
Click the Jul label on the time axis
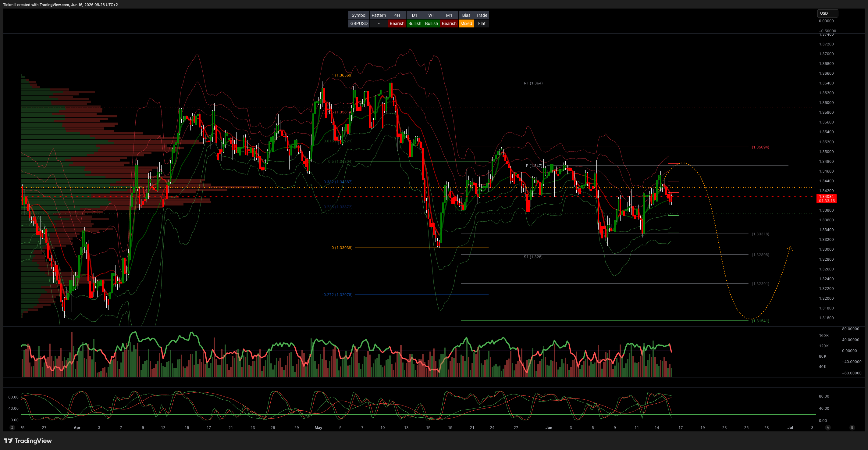click(790, 428)
